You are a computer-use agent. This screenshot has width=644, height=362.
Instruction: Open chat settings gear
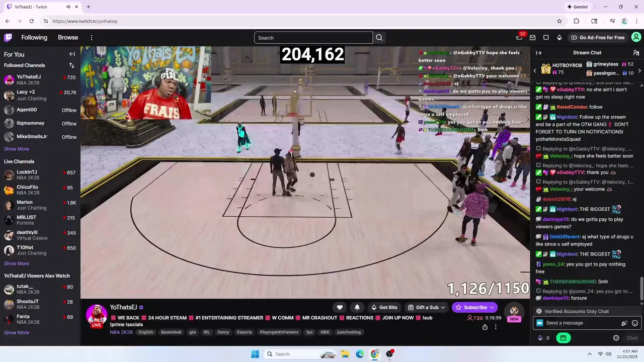click(x=616, y=338)
